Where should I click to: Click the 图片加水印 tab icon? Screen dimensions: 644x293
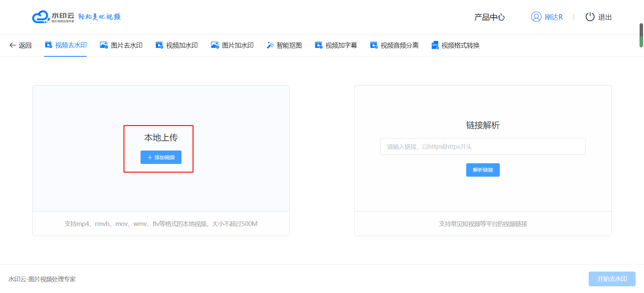(215, 45)
